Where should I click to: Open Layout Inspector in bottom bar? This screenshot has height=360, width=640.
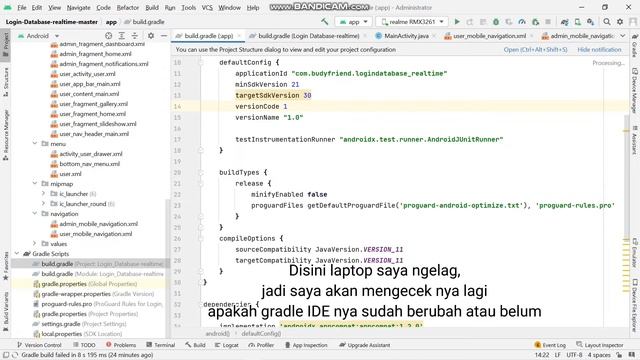click(x=600, y=345)
